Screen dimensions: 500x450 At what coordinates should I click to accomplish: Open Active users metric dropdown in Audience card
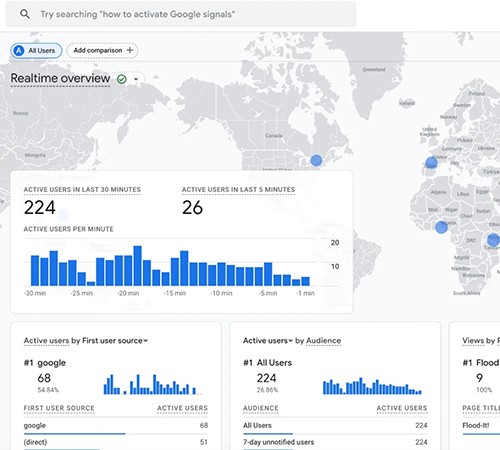pyautogui.click(x=268, y=341)
